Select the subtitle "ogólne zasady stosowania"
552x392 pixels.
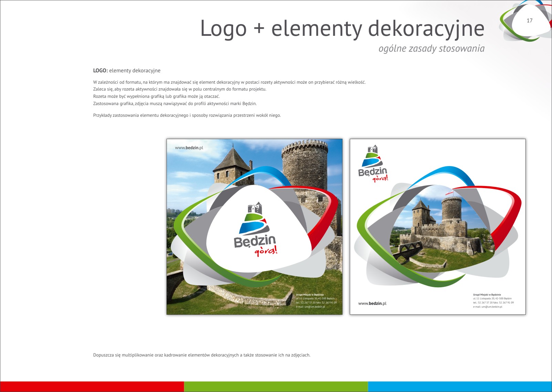[431, 49]
